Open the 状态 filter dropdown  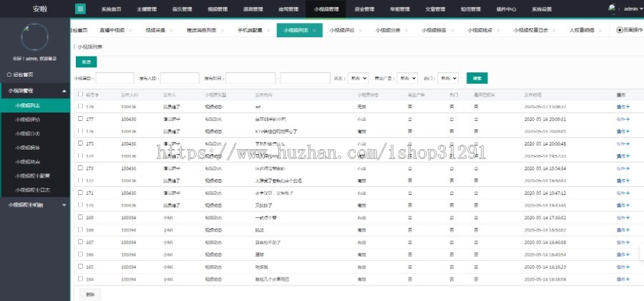tap(358, 78)
